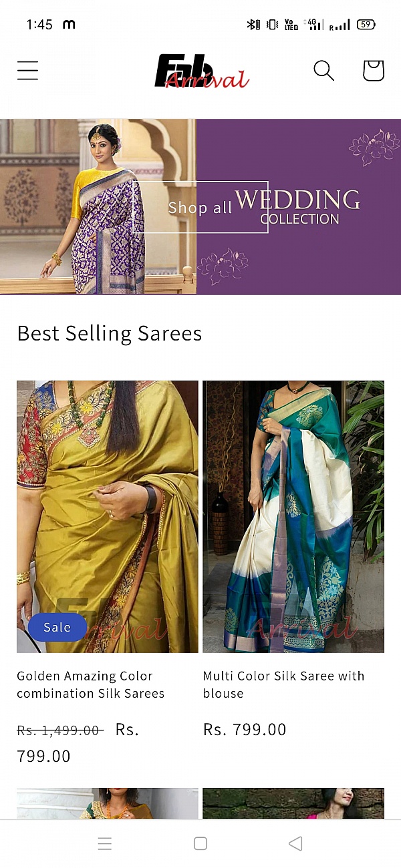Open the Multi Color saree product image
This screenshot has width=401, height=868.
[293, 517]
